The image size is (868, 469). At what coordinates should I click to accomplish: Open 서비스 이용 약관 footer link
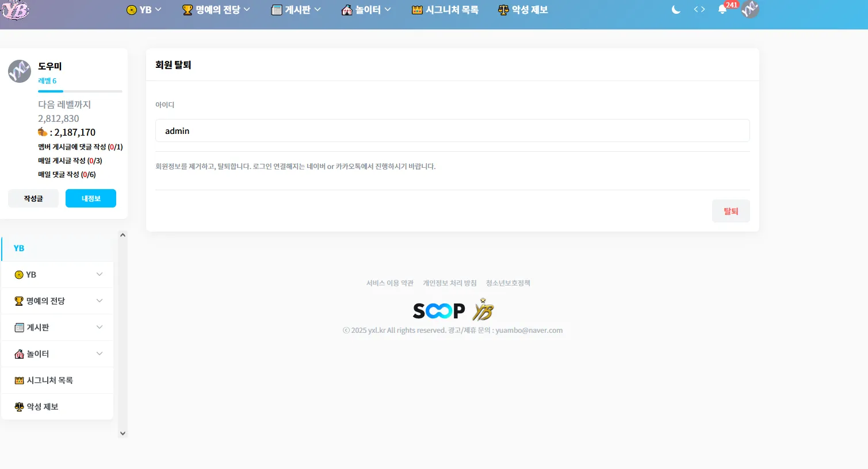point(390,283)
